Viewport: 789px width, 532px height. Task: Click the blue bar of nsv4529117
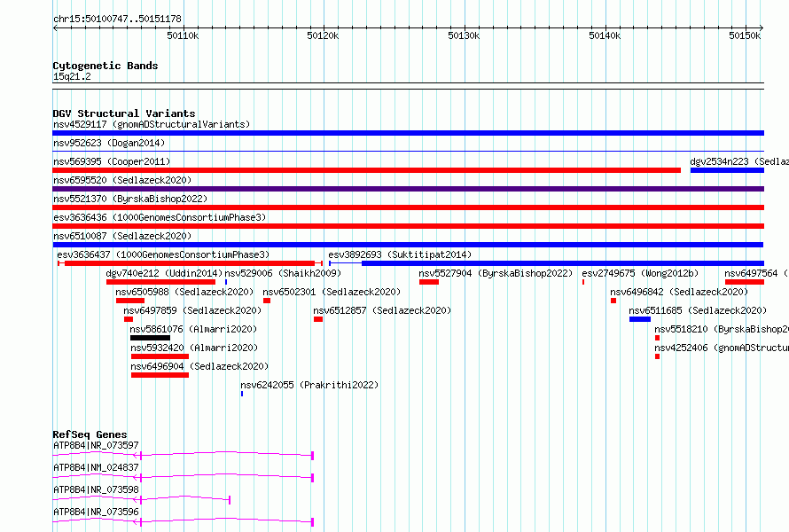click(408, 133)
